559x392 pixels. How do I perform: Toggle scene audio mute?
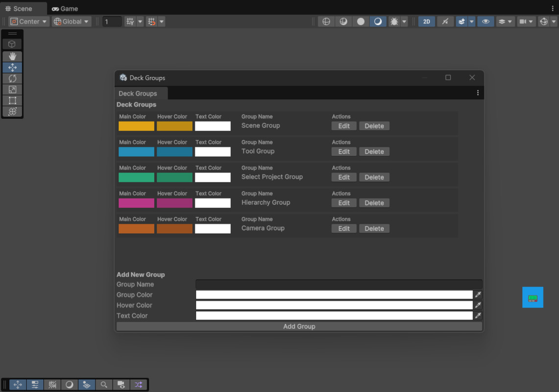[x=445, y=21]
